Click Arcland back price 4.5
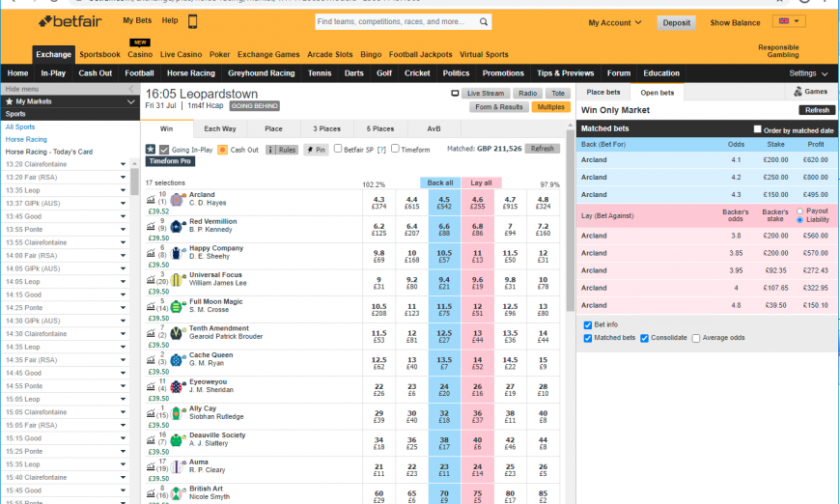The width and height of the screenshot is (840, 504). (x=444, y=203)
